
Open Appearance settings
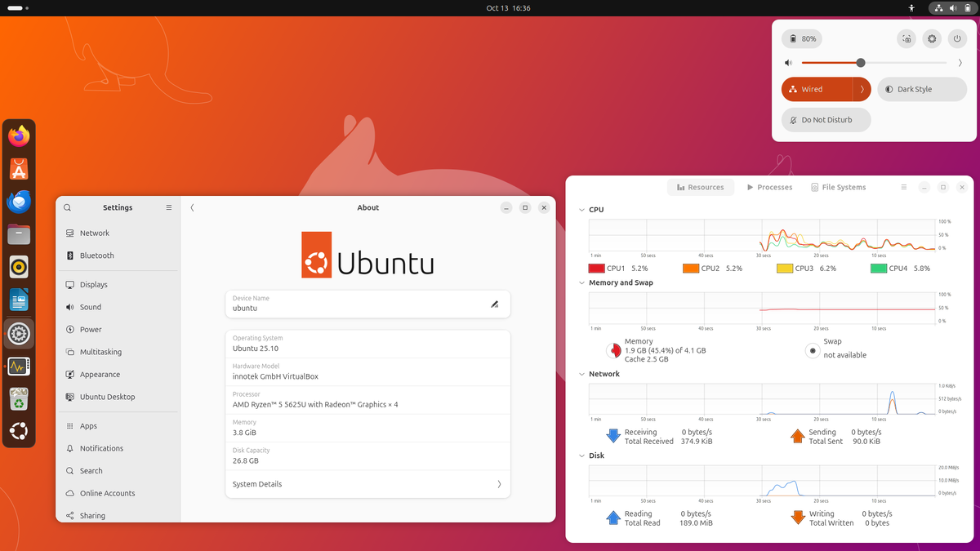click(x=118, y=375)
